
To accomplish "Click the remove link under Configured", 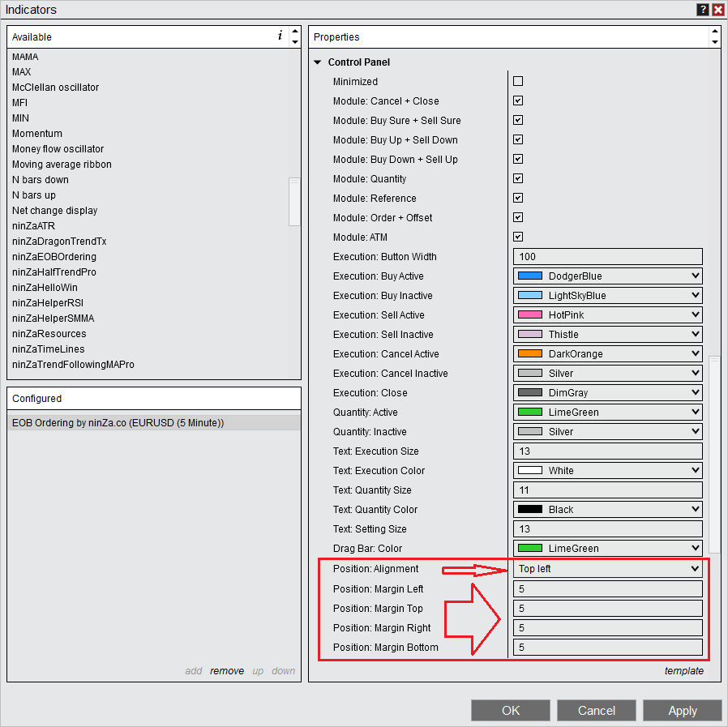I will tap(227, 671).
